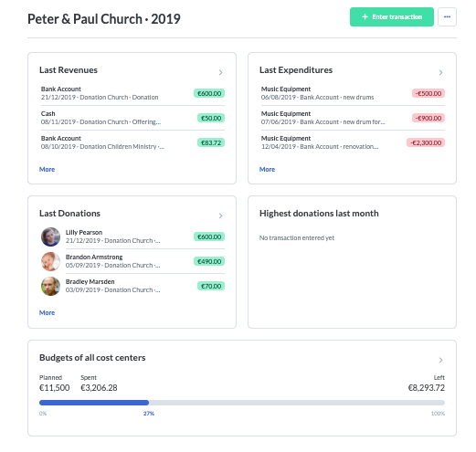Screen dimensions: 476x452
Task: Click More link under Last Donations
Action: pyautogui.click(x=47, y=313)
